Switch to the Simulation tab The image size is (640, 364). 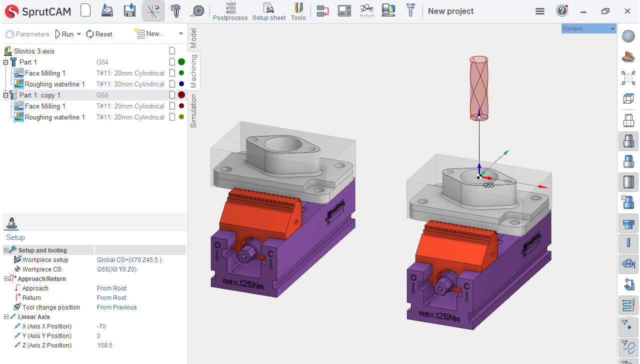click(x=193, y=110)
